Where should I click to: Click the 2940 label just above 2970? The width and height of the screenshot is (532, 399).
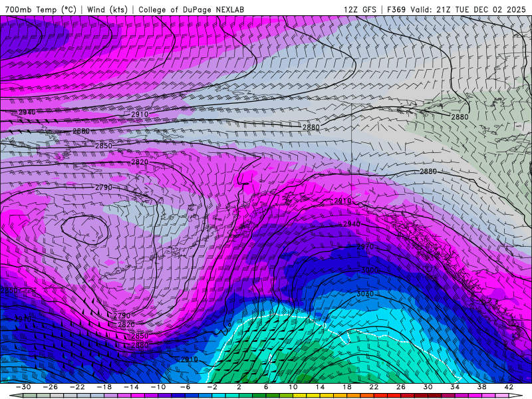click(352, 224)
